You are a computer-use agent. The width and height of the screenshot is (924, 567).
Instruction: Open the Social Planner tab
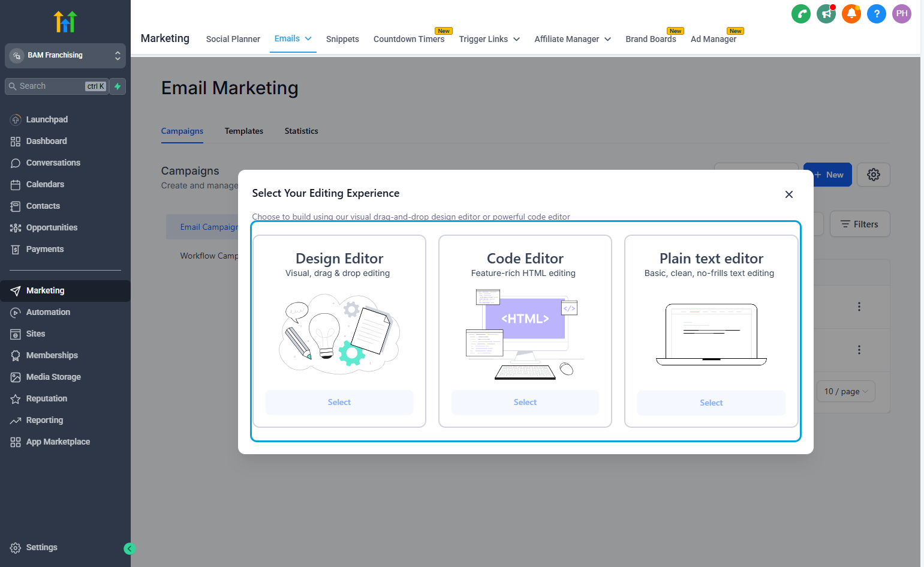(233, 39)
